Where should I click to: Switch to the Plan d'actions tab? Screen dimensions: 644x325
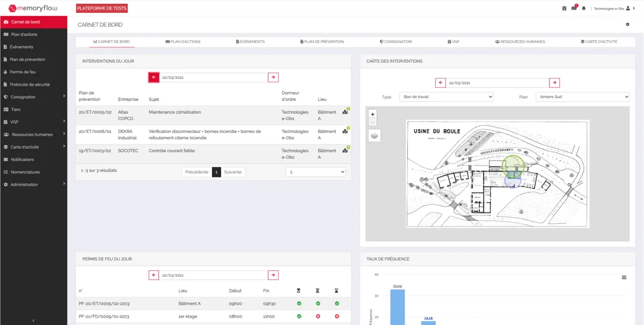(x=182, y=41)
